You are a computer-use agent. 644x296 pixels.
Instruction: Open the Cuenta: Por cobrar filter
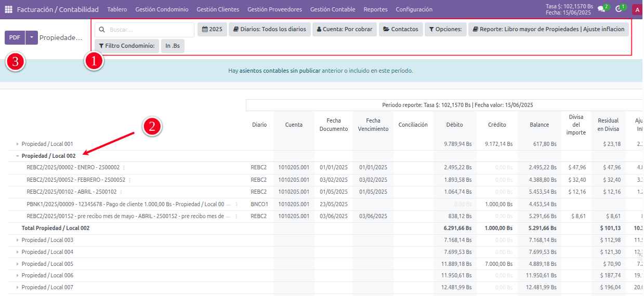pyautogui.click(x=344, y=29)
